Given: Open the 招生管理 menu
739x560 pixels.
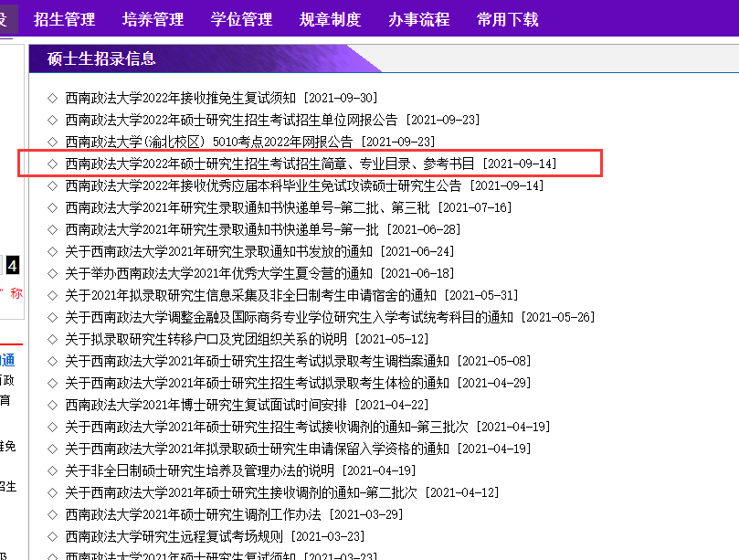Looking at the screenshot, I should point(65,19).
